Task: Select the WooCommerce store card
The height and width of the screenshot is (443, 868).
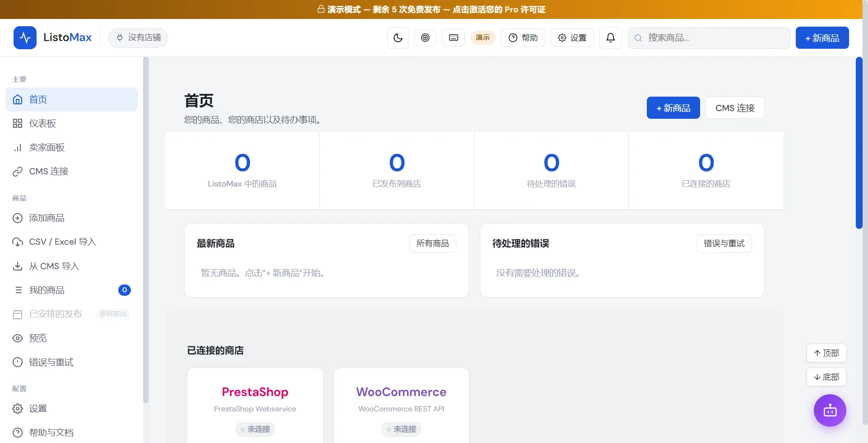Action: point(401,406)
